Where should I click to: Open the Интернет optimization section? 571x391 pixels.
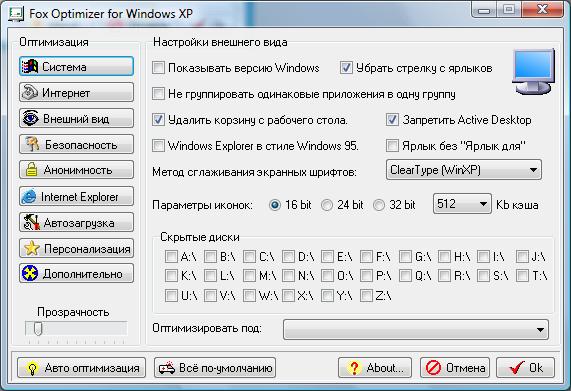76,92
